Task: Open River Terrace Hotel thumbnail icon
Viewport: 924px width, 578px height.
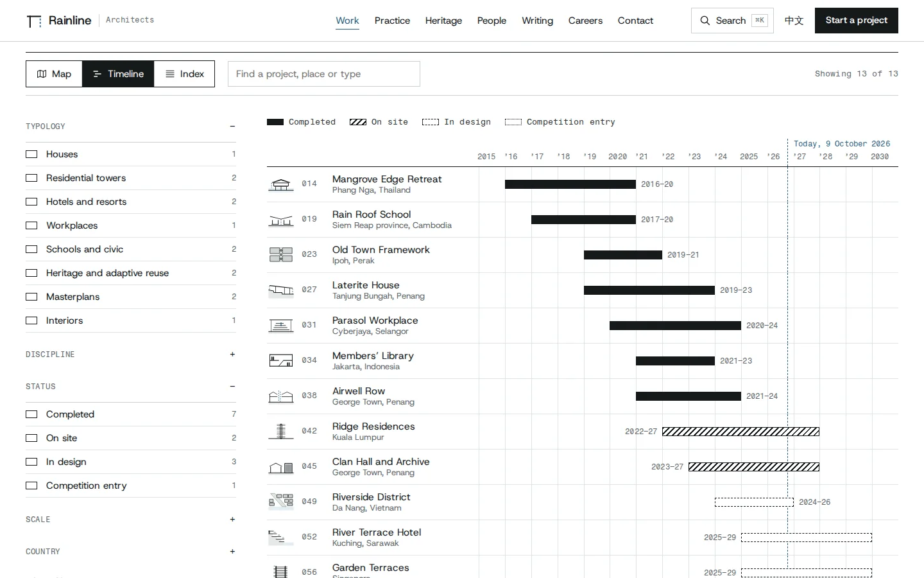Action: [x=280, y=538]
